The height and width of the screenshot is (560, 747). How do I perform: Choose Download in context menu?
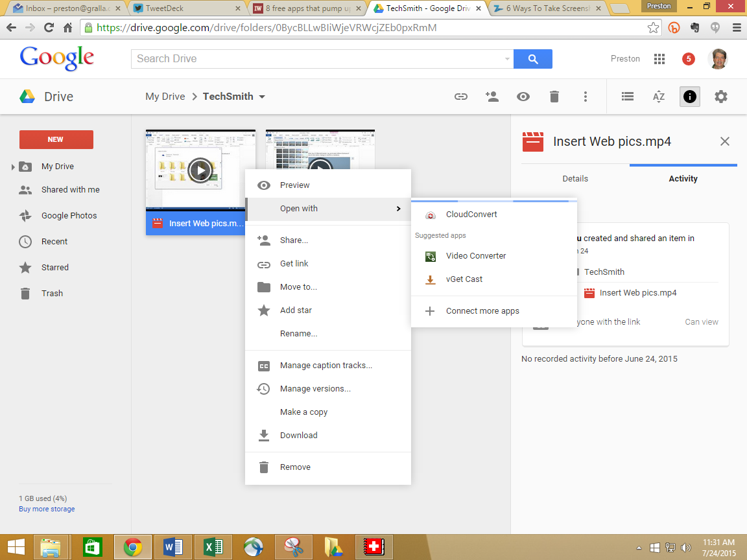coord(327,436)
